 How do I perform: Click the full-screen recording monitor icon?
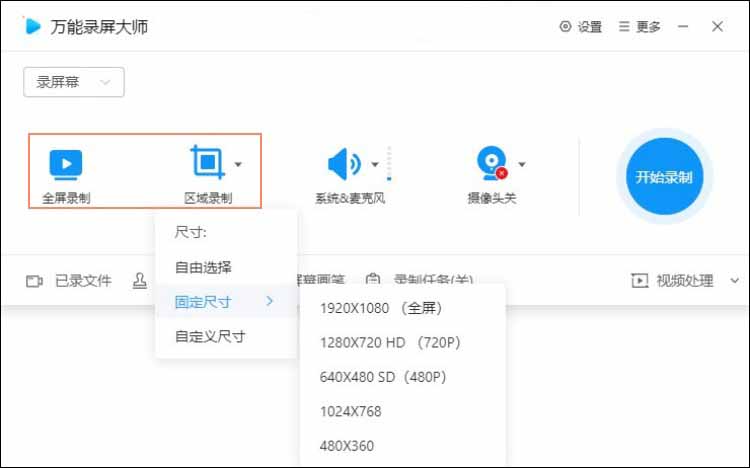tap(66, 164)
